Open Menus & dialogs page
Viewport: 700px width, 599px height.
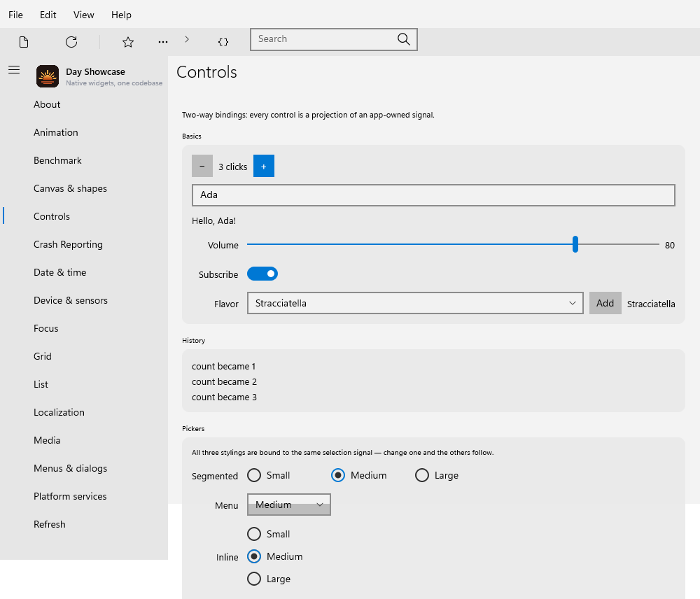(84, 468)
